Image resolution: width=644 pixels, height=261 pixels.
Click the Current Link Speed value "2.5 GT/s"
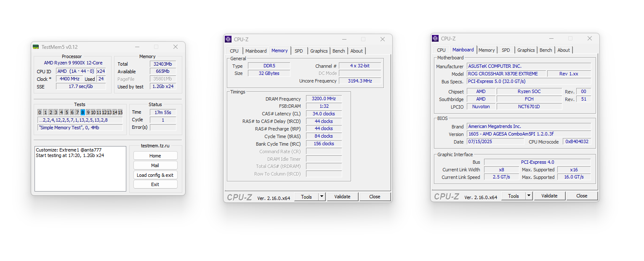(x=501, y=177)
